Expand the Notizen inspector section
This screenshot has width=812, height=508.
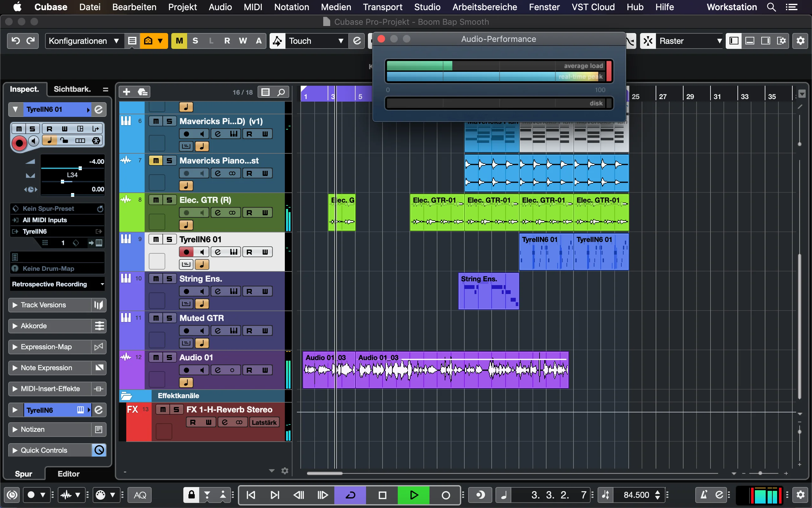50,429
